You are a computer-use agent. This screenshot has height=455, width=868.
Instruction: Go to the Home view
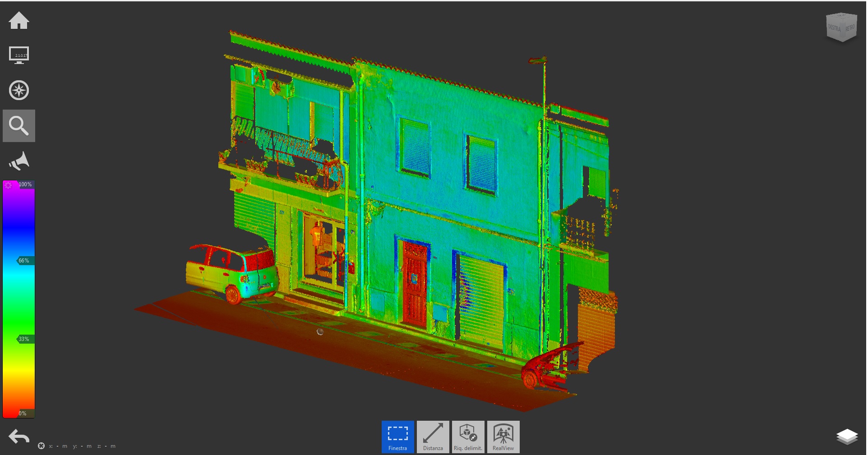[x=19, y=21]
